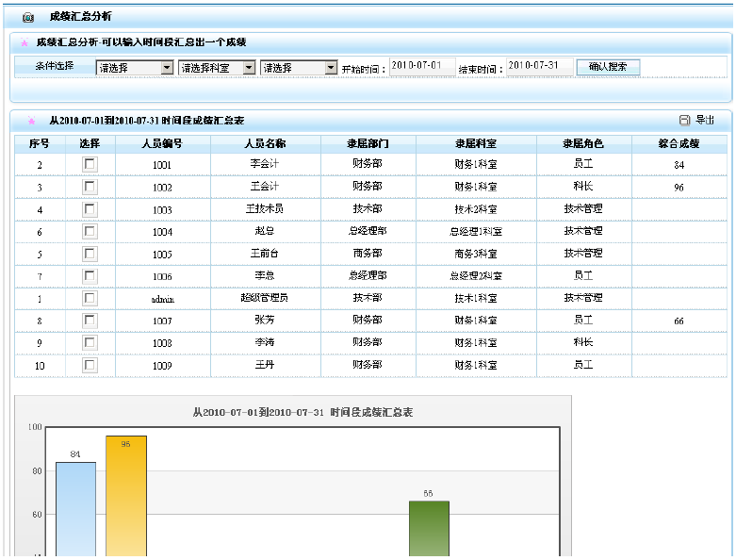Click the 综合成绩 column header
The width and height of the screenshot is (736, 560).
coord(679,143)
